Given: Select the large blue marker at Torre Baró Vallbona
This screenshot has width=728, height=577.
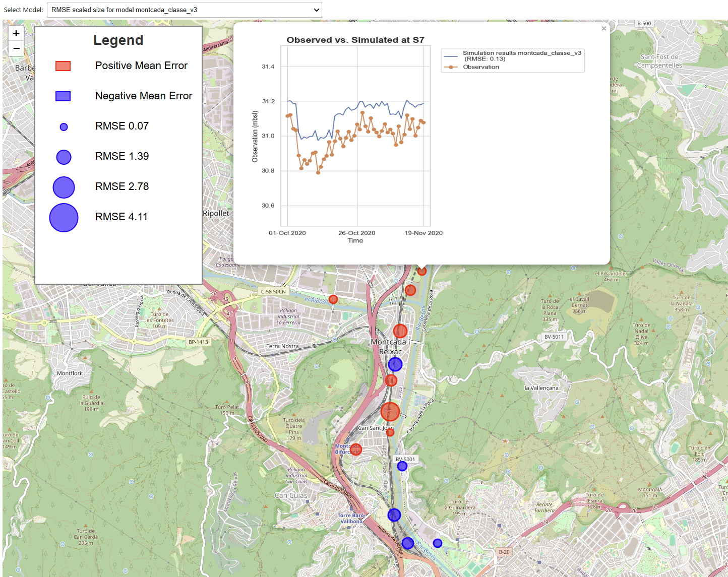Looking at the screenshot, I should point(394,515).
